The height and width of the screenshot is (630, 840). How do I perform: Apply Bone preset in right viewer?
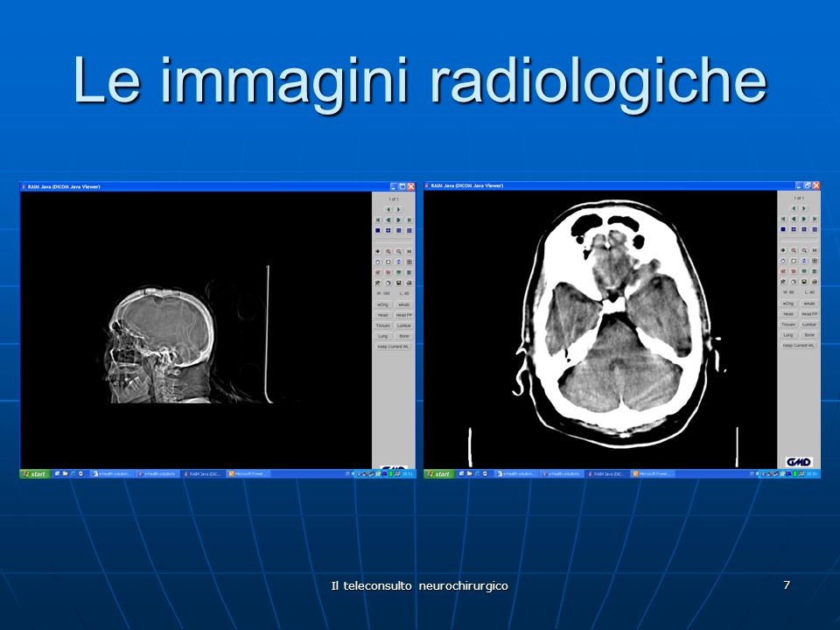tap(809, 335)
